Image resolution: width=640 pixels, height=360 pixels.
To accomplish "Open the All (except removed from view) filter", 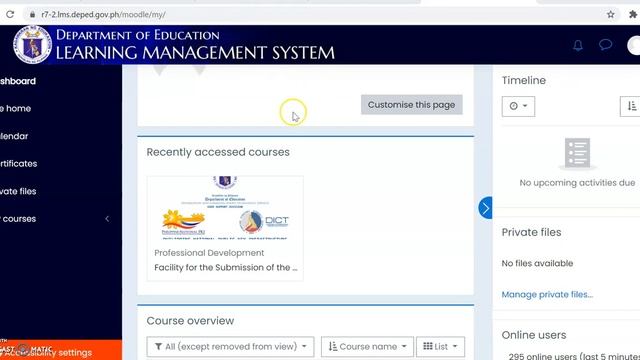I will (x=230, y=347).
